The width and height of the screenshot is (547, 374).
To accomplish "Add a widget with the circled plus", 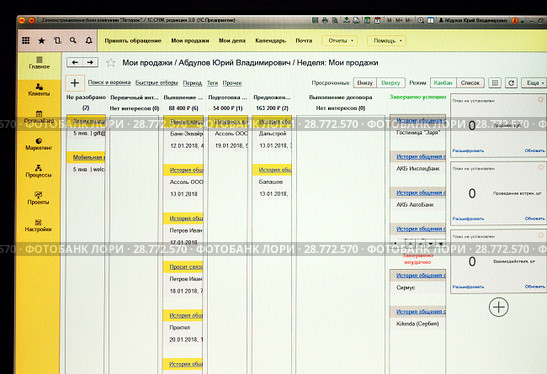I will [499, 307].
